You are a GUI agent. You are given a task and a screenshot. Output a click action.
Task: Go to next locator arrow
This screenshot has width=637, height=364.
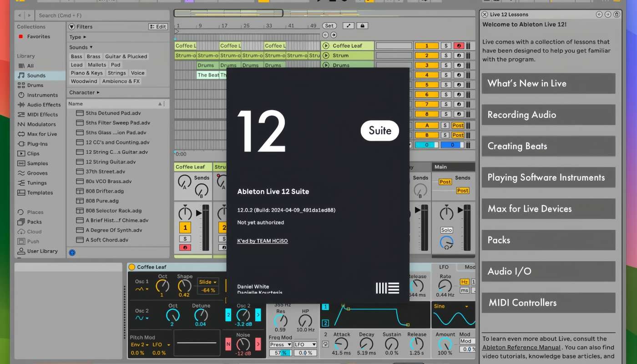[334, 35]
